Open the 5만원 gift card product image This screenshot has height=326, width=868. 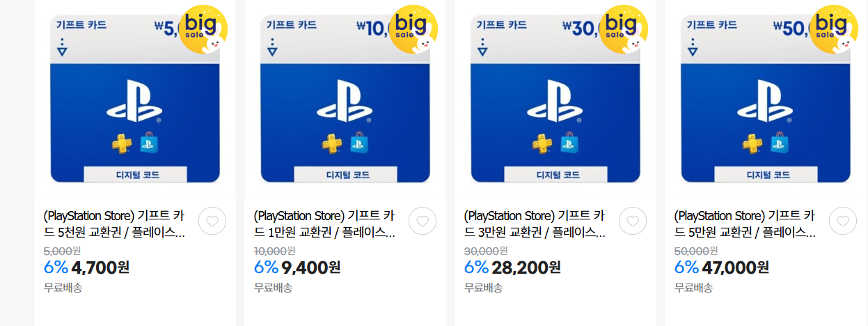766,98
